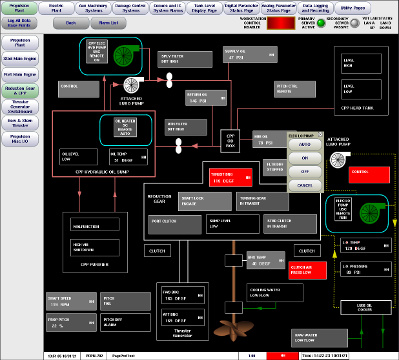Select Reduction Gear & CPP page
The width and height of the screenshot is (399, 360).
pos(20,91)
